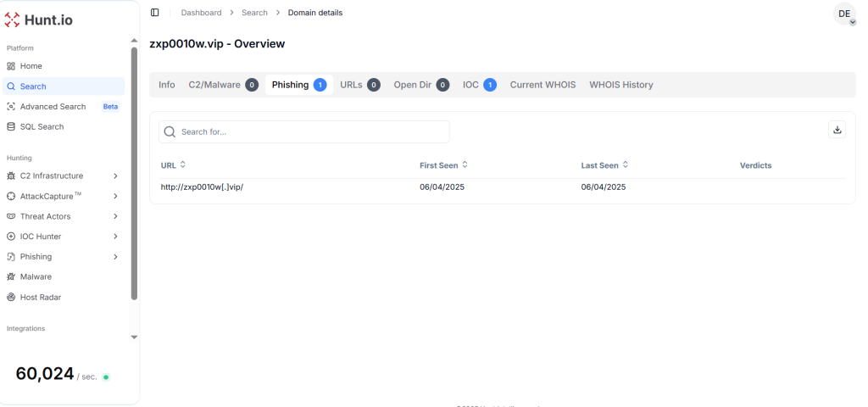Switch to the WHOIS History tab

620,85
